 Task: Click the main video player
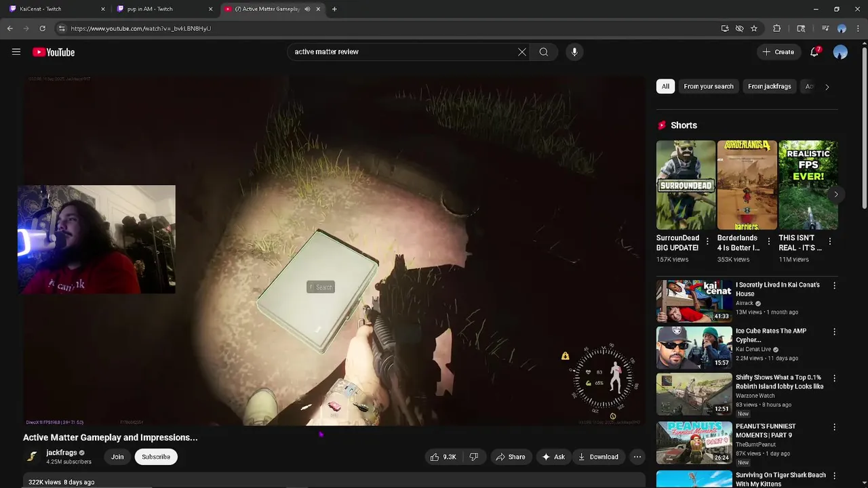(336, 249)
